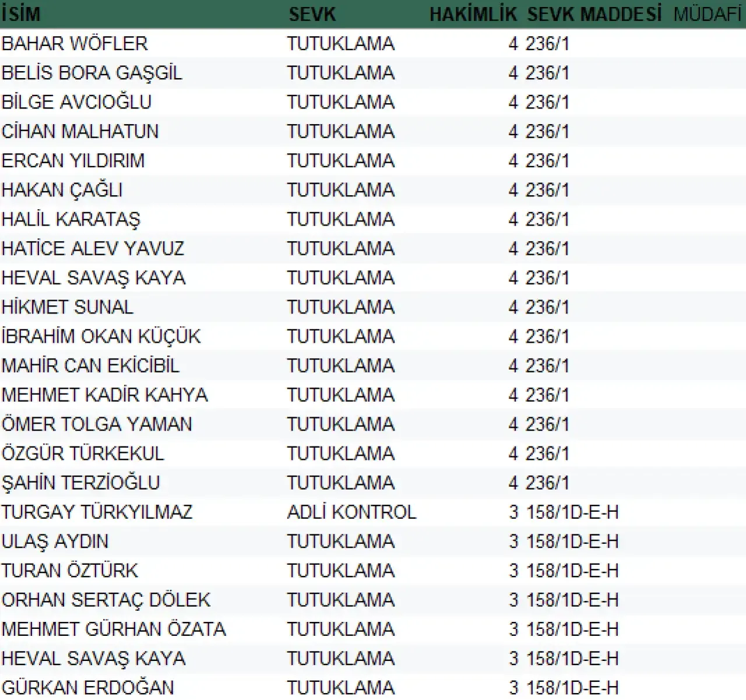Image resolution: width=746 pixels, height=700 pixels.
Task: Click the MÜDAFİ column header
Action: [x=708, y=14]
